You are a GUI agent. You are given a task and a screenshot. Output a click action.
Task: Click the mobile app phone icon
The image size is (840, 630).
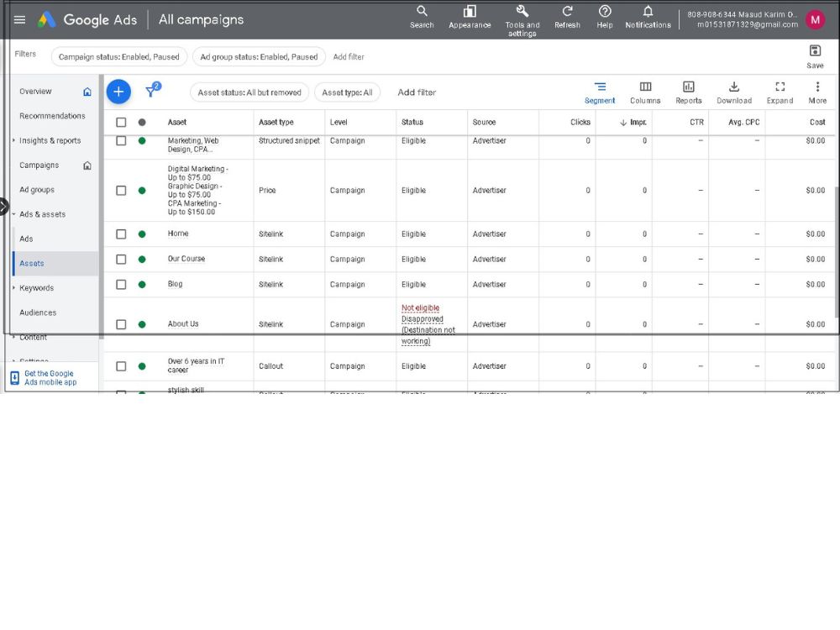[x=15, y=378]
